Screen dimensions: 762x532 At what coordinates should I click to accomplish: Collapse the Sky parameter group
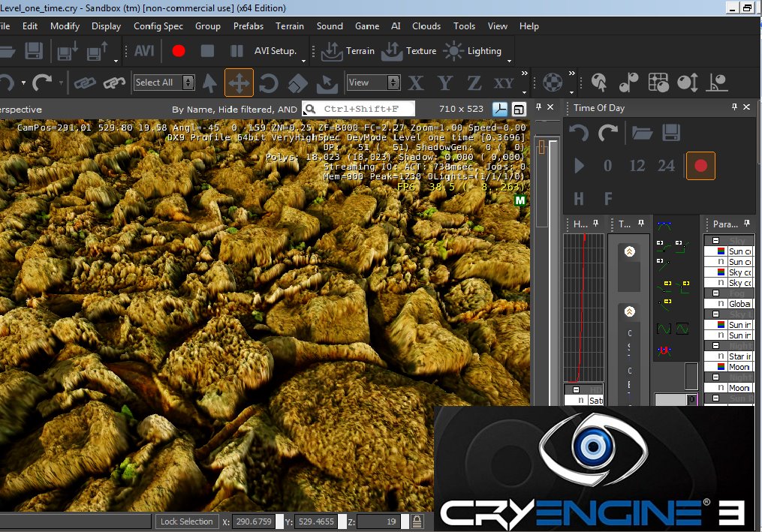tap(715, 241)
